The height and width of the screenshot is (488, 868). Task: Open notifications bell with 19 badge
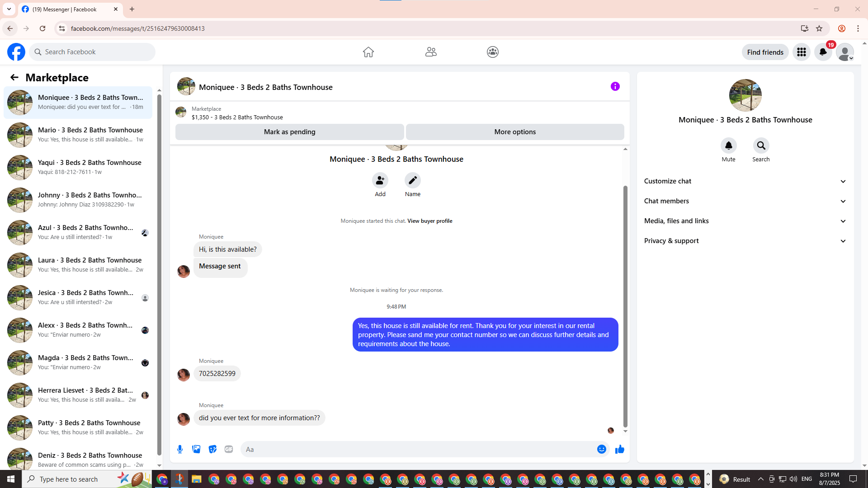pyautogui.click(x=823, y=52)
